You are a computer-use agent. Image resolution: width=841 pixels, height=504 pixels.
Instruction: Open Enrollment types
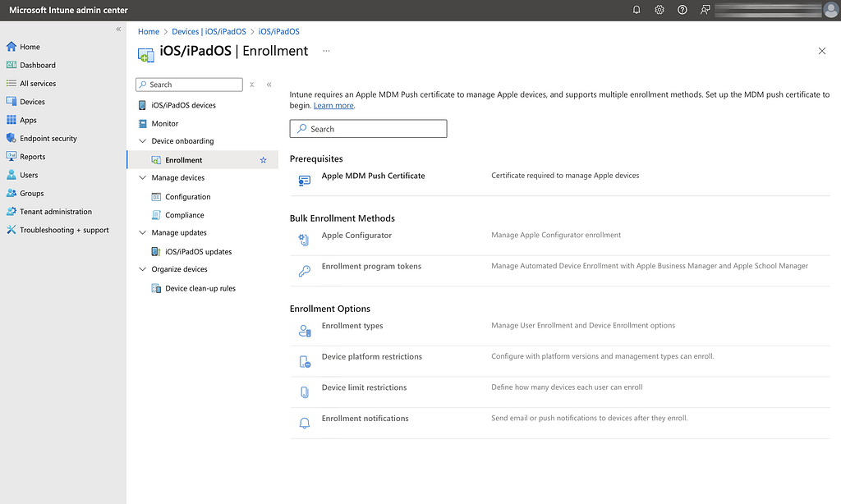click(352, 326)
